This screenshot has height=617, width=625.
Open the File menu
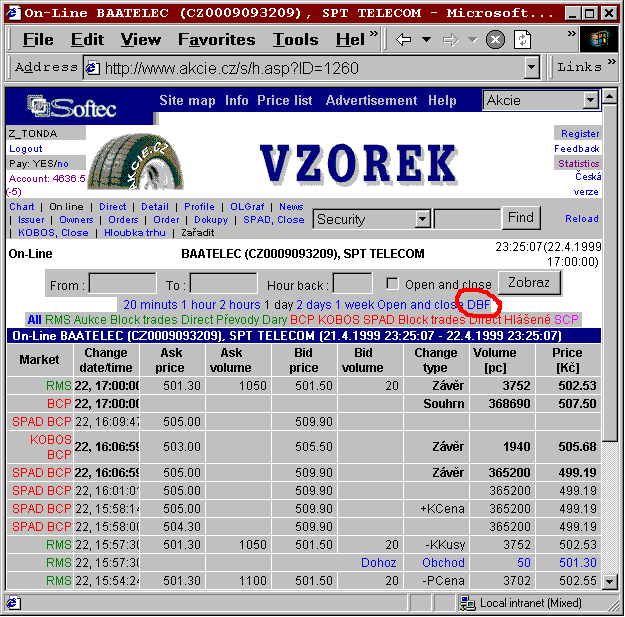[38, 39]
